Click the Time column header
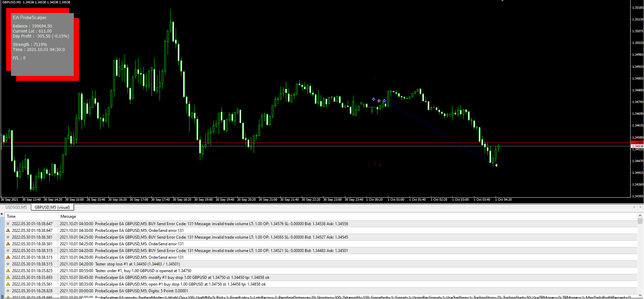This screenshot has width=644, height=299. (11, 216)
